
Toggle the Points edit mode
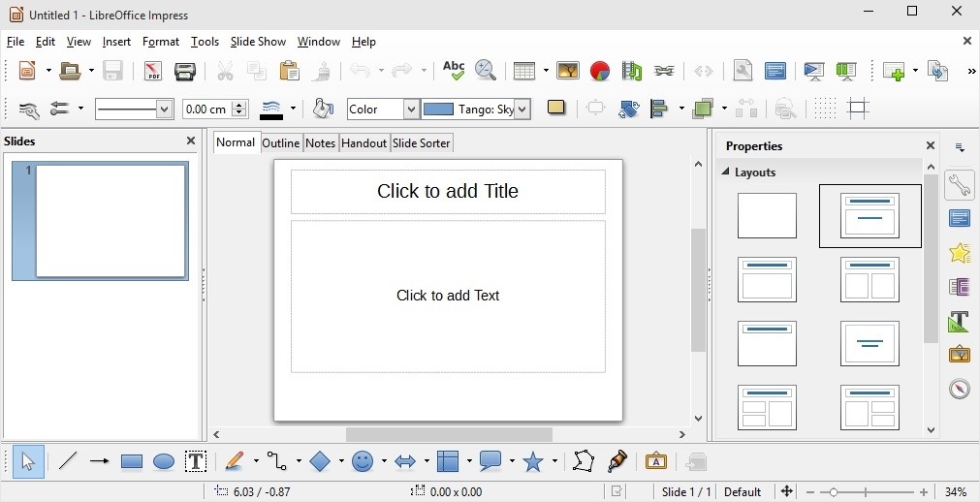[583, 462]
